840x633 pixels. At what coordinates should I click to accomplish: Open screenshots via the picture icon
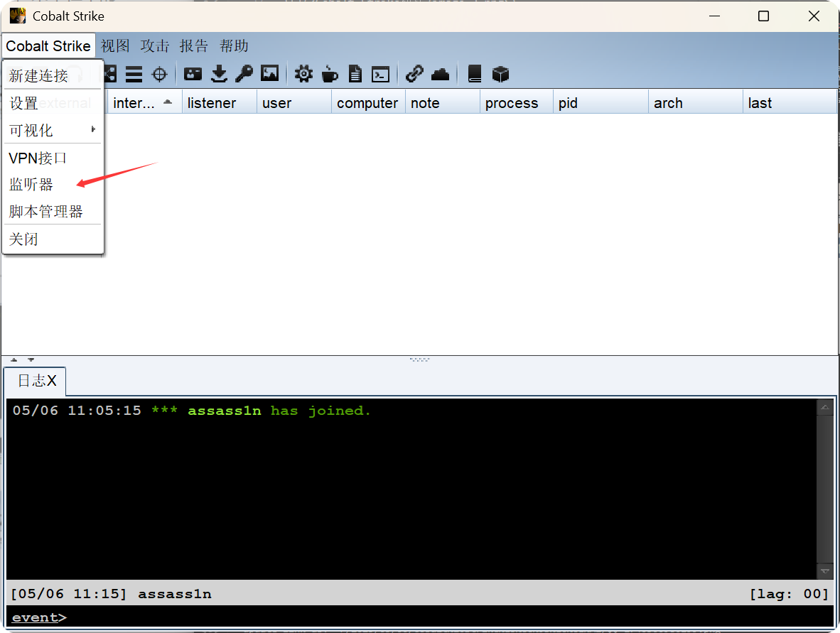point(269,73)
